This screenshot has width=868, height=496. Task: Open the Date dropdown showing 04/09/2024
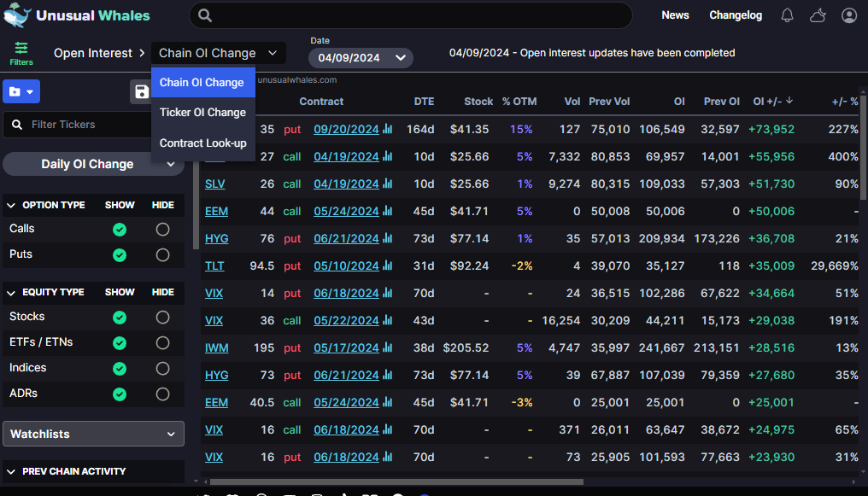pos(360,58)
